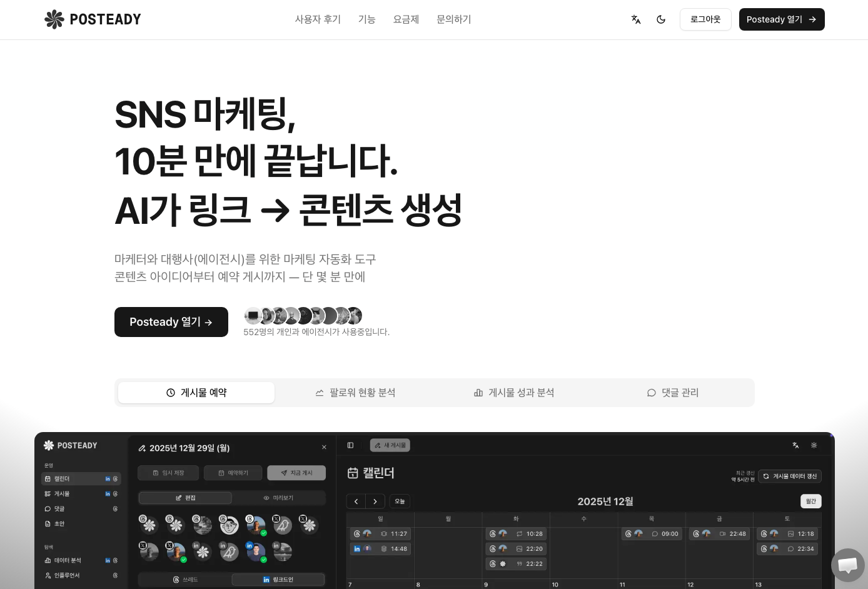868x589 pixels.
Task: Open the 기능 navigation link
Action: point(366,19)
